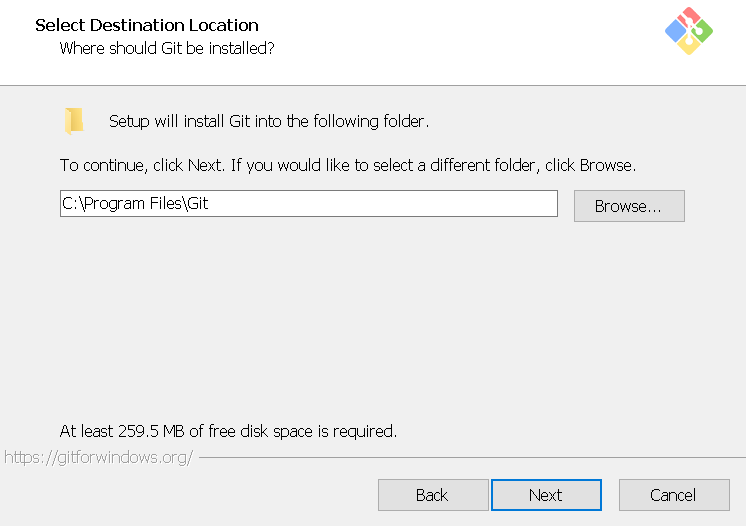This screenshot has height=526, width=746.
Task: Open the Browse folder dialog
Action: [x=628, y=206]
